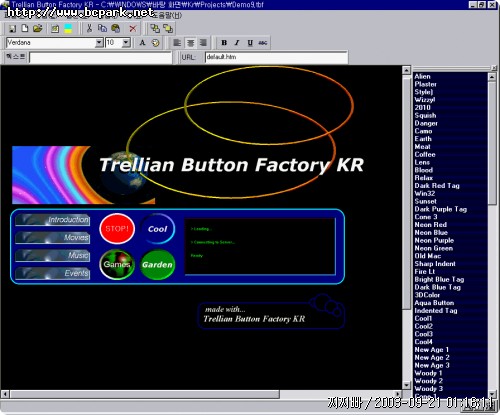Align text left
This screenshot has width=500, height=415.
pos(177,43)
